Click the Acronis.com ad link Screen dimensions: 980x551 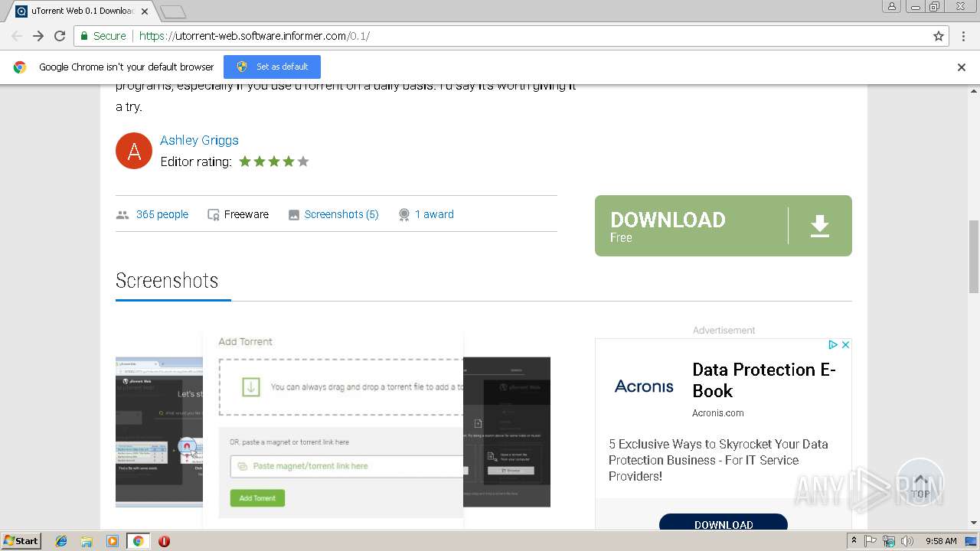718,413
